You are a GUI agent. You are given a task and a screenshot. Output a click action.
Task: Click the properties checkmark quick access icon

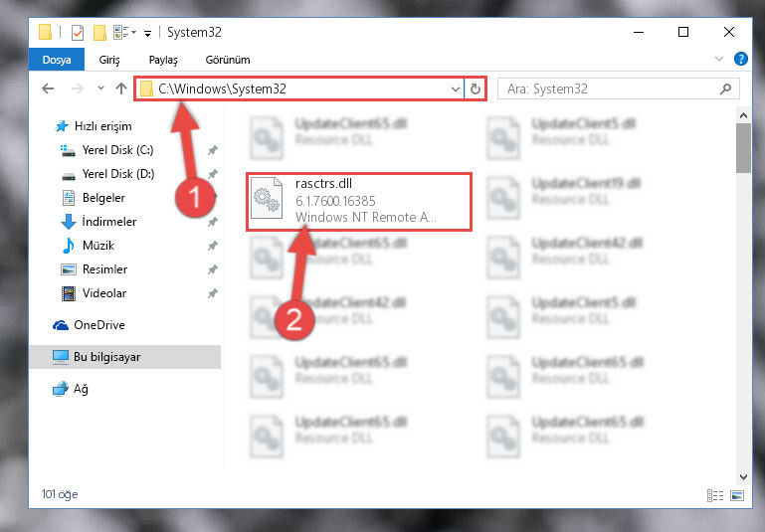[x=78, y=33]
